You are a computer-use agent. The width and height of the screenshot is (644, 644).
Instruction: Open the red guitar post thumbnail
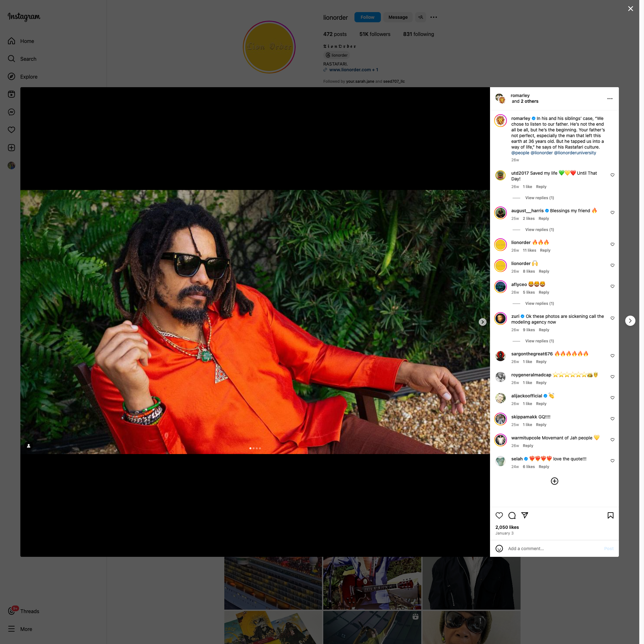[372, 583]
